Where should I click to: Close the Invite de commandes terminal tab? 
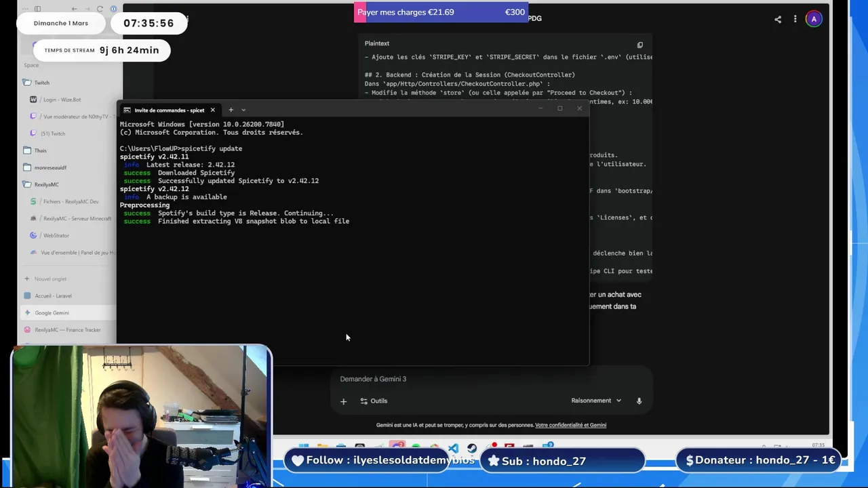tap(212, 110)
